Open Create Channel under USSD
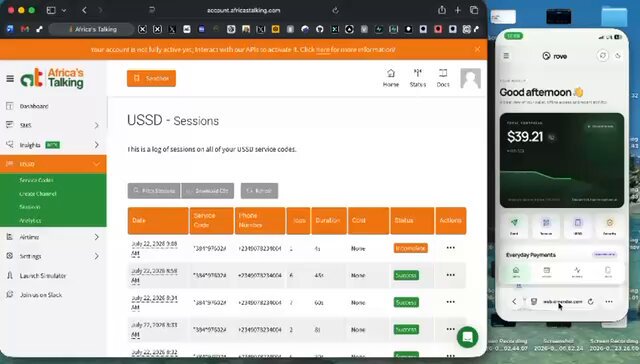This screenshot has height=364, width=640. point(38,194)
